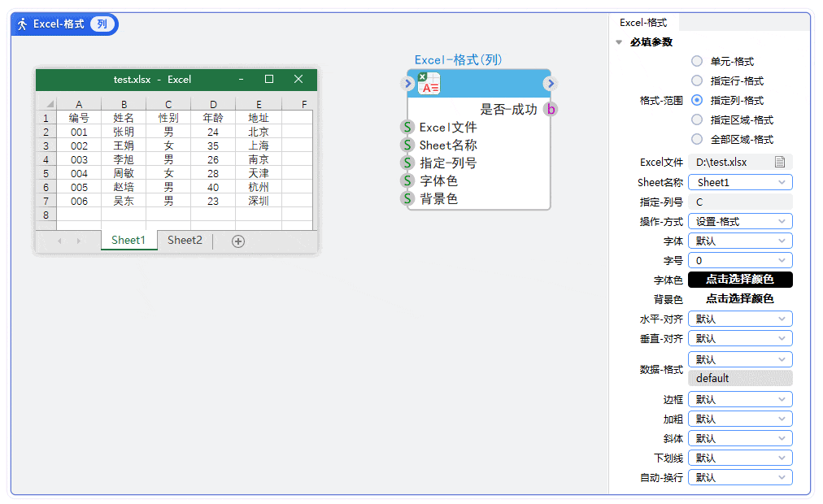Click the right arrow connector on the node
The width and height of the screenshot is (823, 504).
pos(551,83)
